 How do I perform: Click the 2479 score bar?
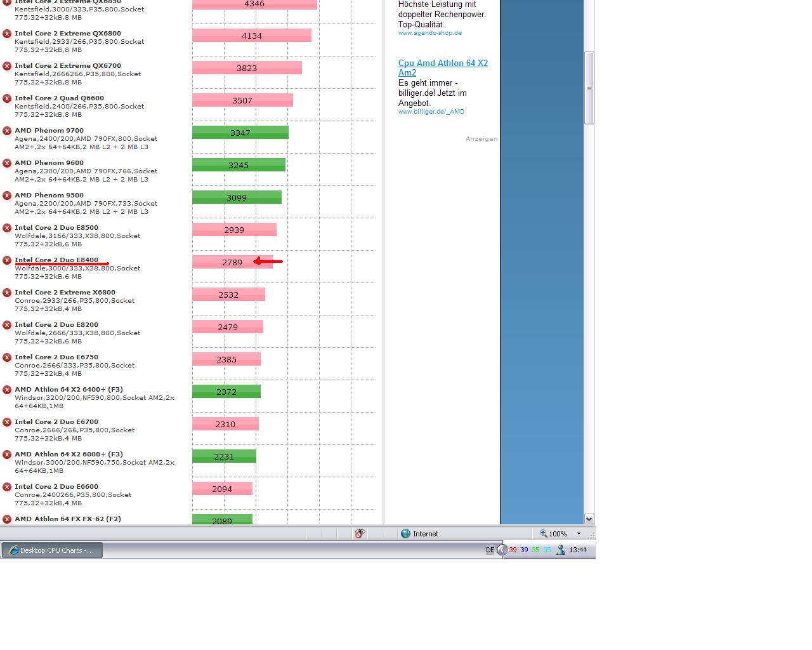tap(228, 327)
